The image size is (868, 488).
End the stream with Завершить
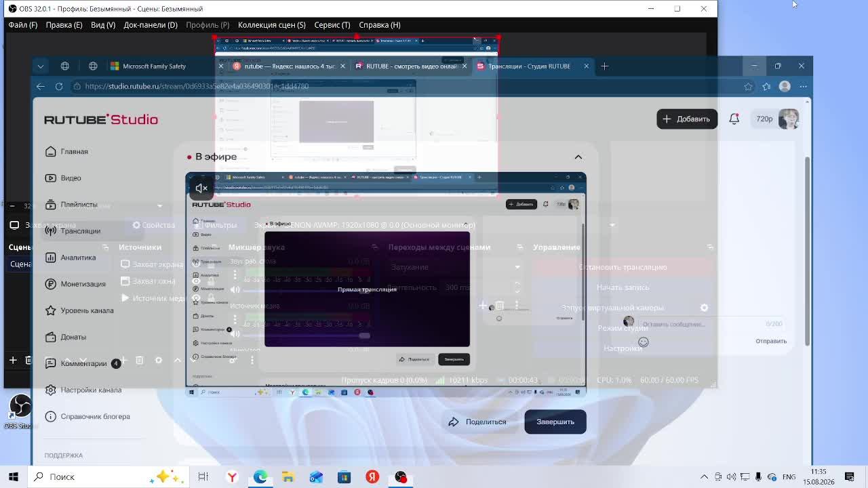(x=555, y=422)
